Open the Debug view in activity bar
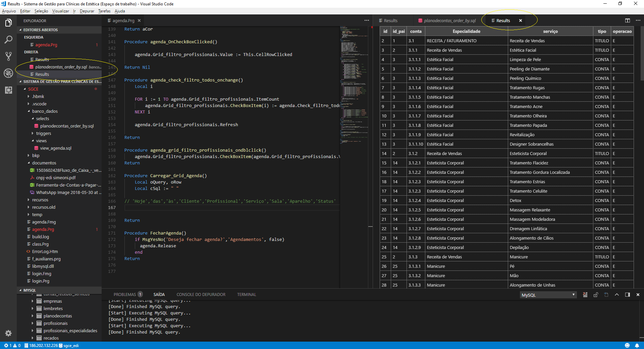644x349 pixels. [8, 73]
